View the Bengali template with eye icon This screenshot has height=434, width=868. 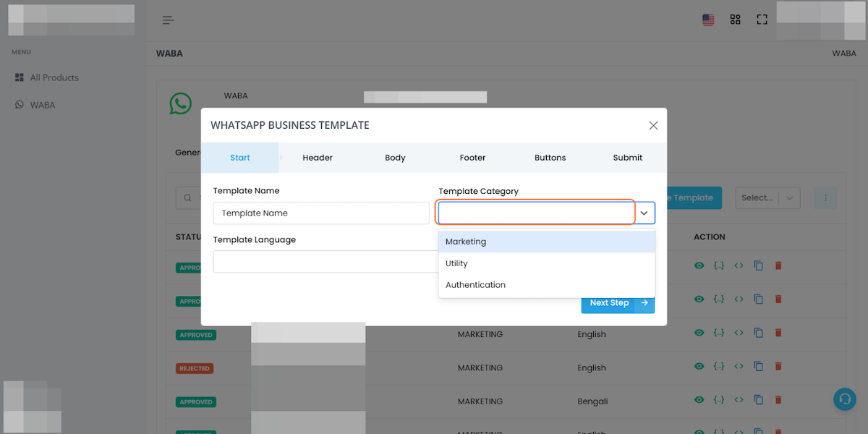[699, 399]
